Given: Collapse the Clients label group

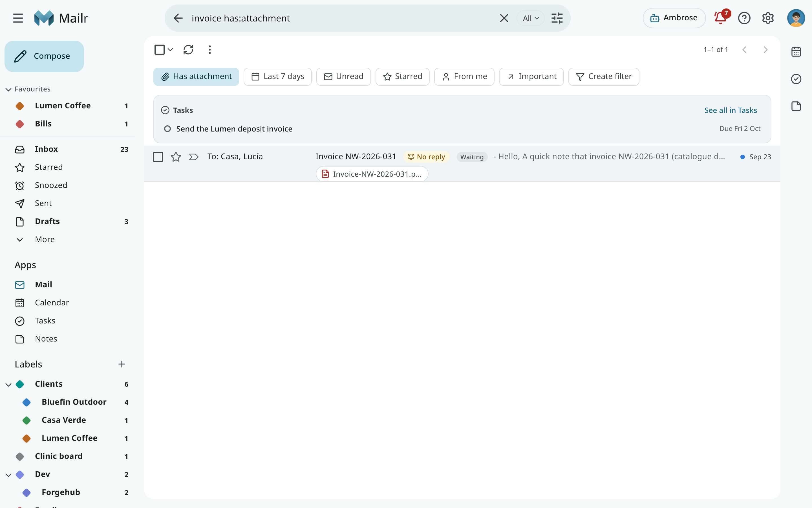Looking at the screenshot, I should tap(8, 384).
